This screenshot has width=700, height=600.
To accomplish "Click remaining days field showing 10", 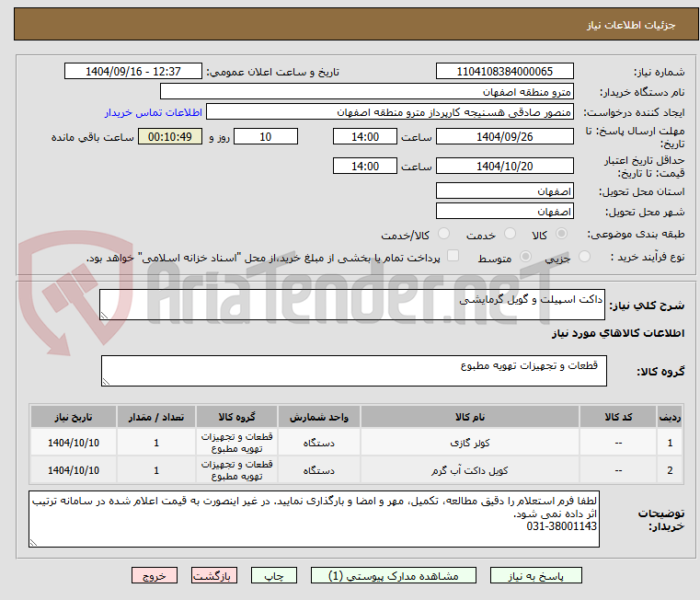I will click(266, 137).
